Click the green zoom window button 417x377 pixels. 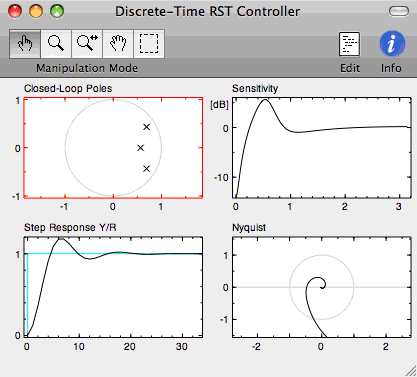57,11
